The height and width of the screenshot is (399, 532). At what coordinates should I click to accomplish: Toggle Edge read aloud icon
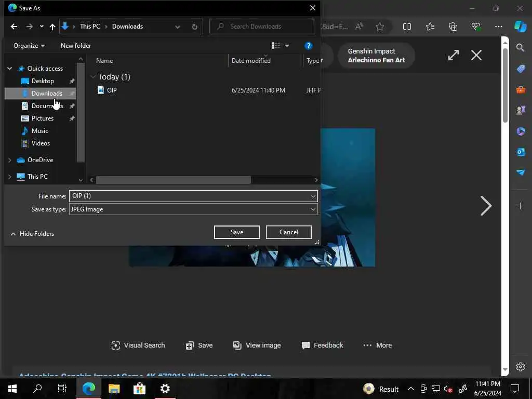(x=359, y=26)
